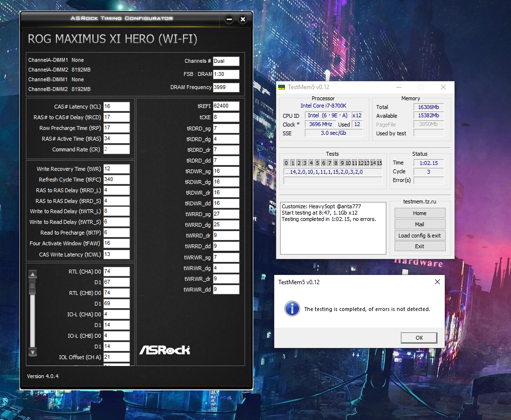
Task: Click the tWRRD_sg field showing 27
Action: click(x=226, y=214)
